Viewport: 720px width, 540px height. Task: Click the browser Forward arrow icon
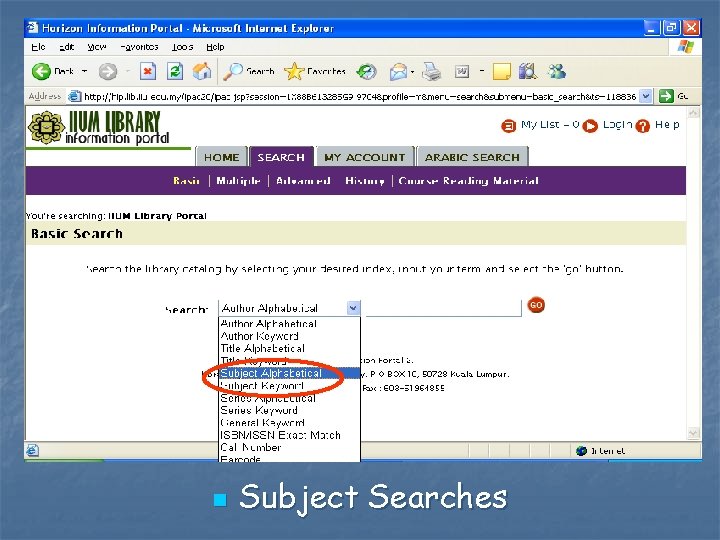coord(107,71)
